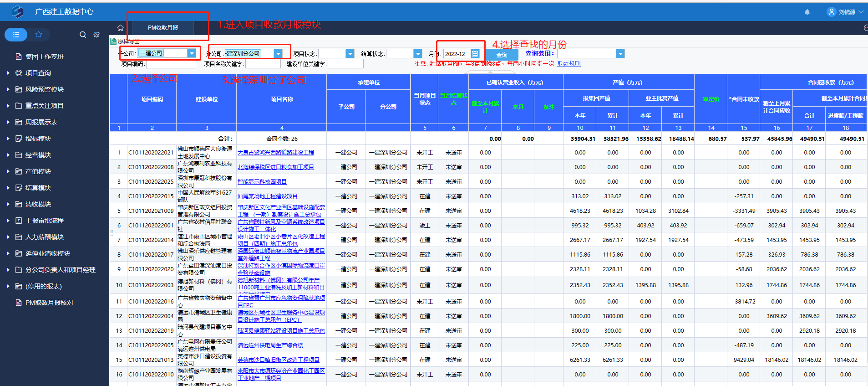Click the 9429.04 value cell
Image resolution: width=868 pixels, height=386 pixels.
click(x=744, y=360)
